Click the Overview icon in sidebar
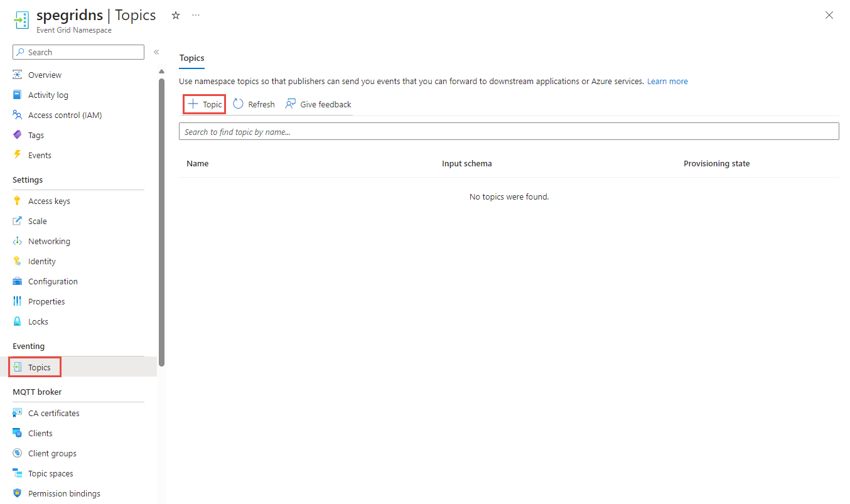Viewport: 850px width, 504px height. click(18, 75)
